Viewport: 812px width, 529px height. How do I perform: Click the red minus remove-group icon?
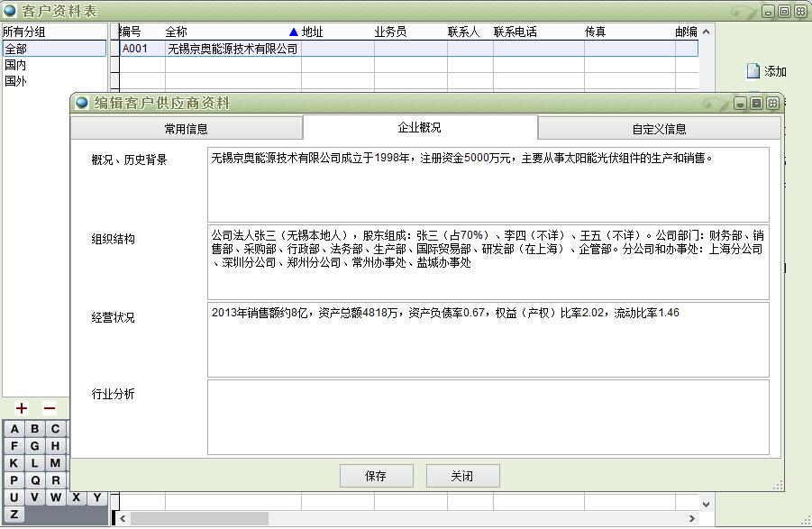pyautogui.click(x=50, y=408)
